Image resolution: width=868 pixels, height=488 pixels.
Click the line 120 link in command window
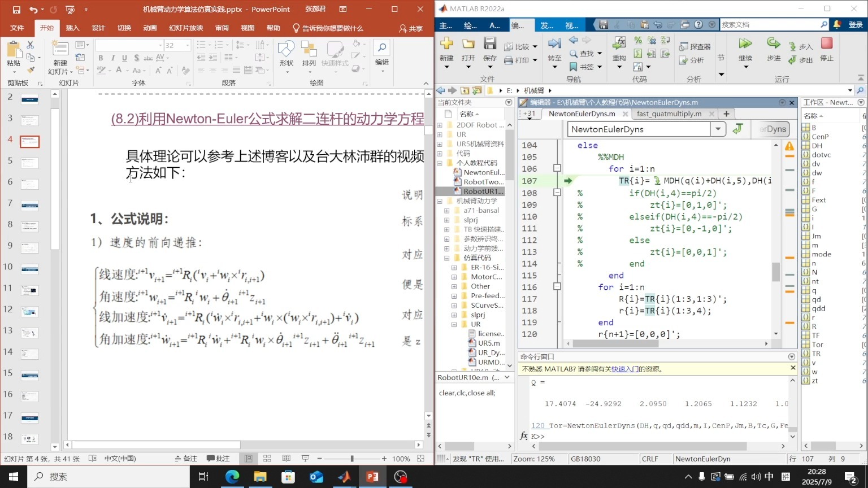tap(538, 426)
